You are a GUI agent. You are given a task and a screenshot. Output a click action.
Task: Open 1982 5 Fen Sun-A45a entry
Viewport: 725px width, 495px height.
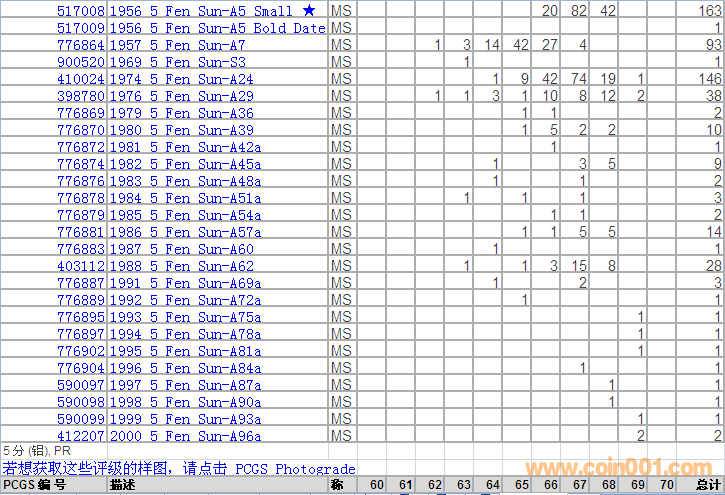point(185,165)
